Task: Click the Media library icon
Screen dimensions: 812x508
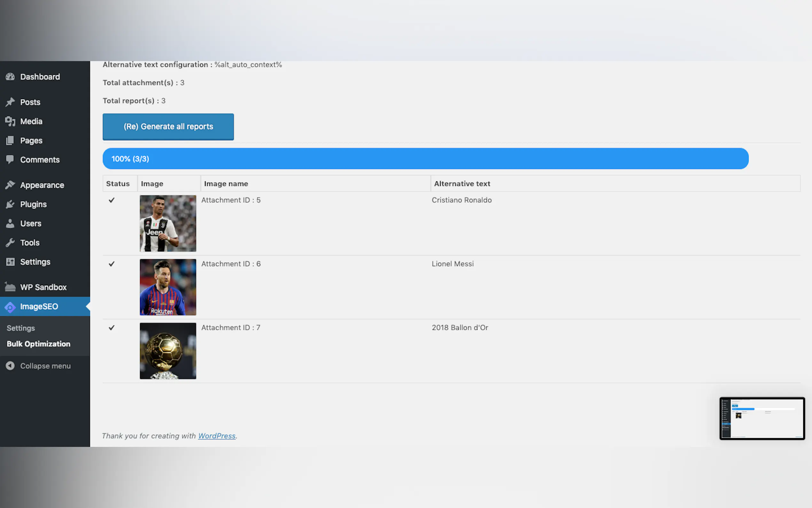Action: (10, 121)
